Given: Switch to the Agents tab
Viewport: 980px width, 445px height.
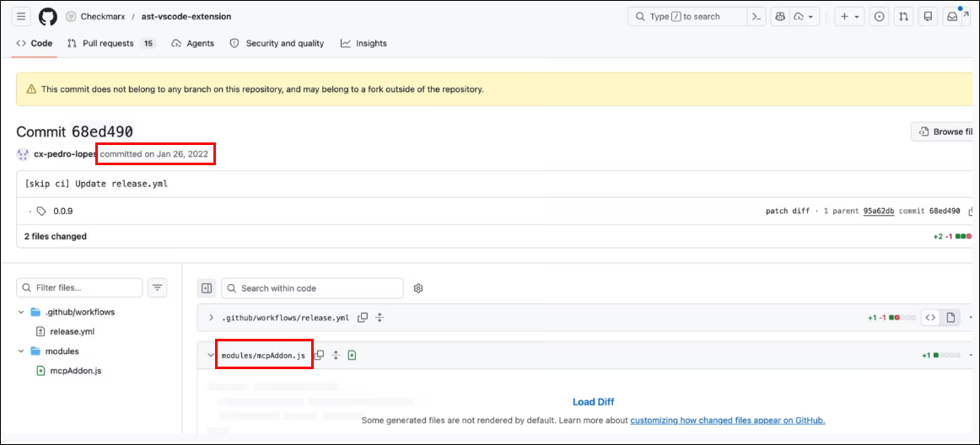Looking at the screenshot, I should coord(192,43).
